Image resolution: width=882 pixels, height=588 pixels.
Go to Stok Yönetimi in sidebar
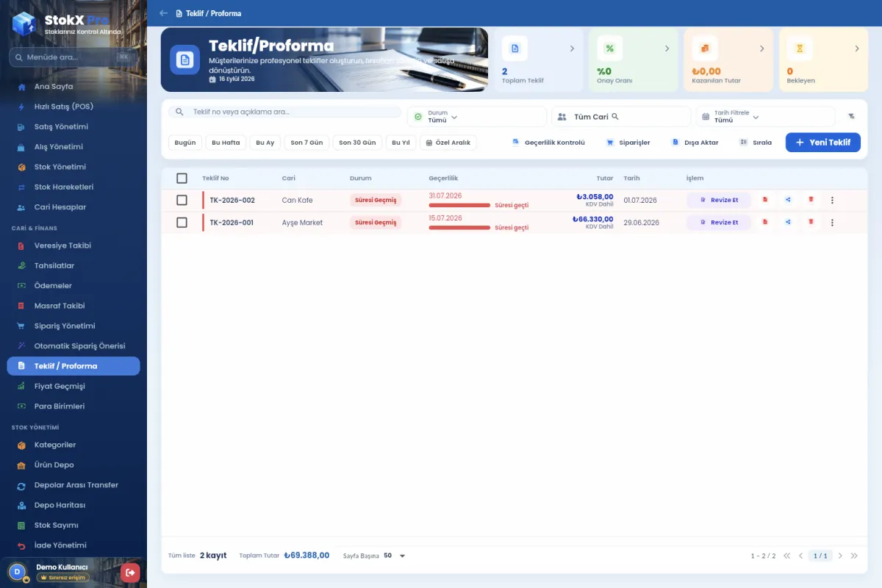(x=73, y=167)
